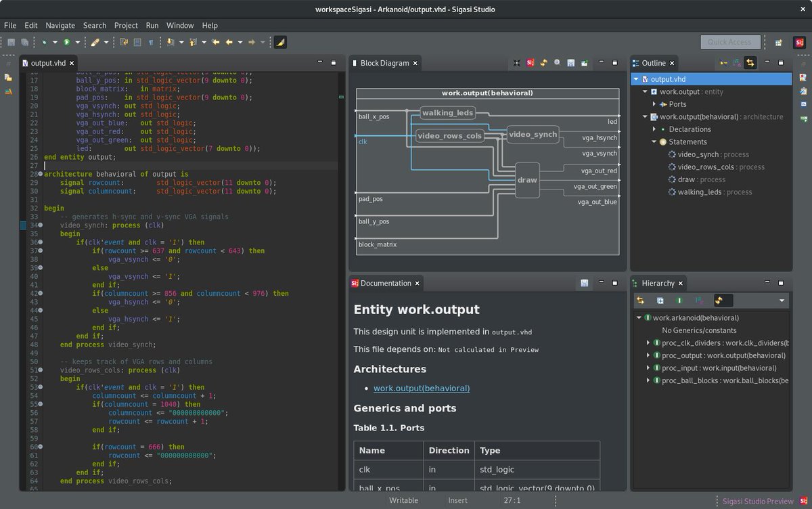Expand proc_clk_dividers in the Hierarchy tree
Screen dimensions: 812x509
(x=648, y=343)
